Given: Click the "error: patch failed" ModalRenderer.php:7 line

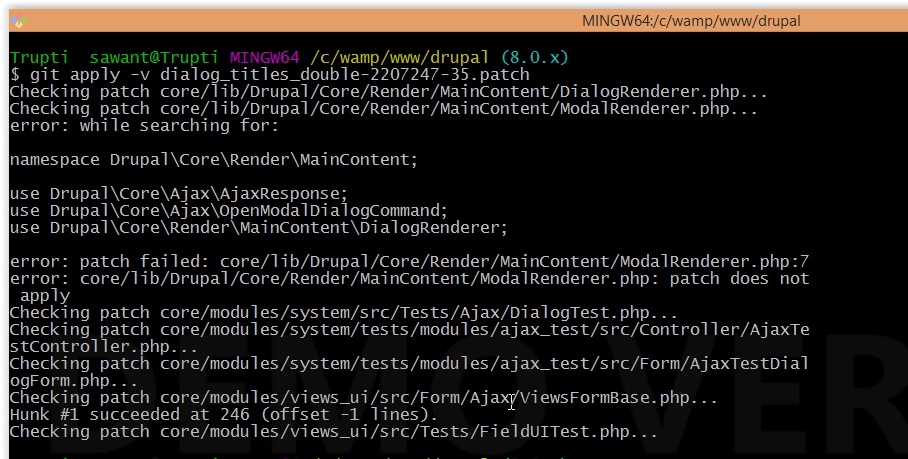Looking at the screenshot, I should (x=408, y=262).
